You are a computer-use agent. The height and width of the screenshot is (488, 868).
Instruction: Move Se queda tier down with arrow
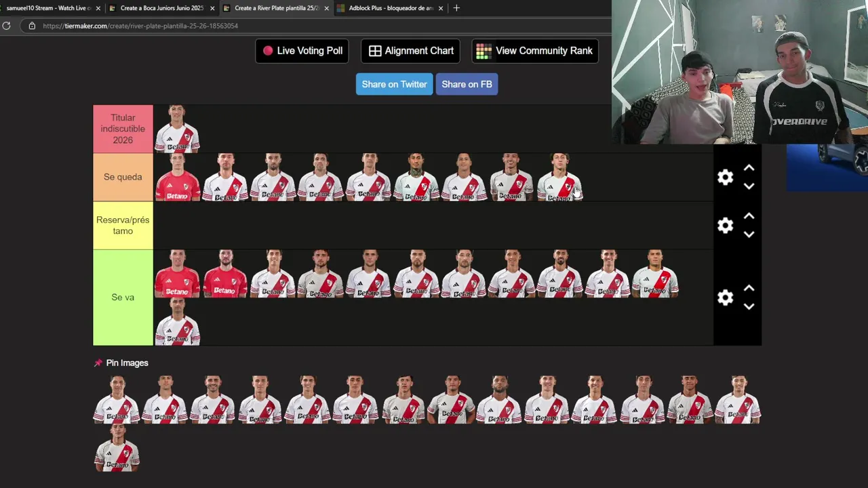click(x=749, y=186)
